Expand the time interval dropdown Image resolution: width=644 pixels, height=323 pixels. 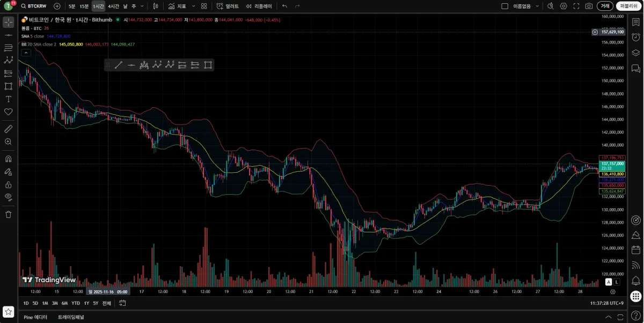pos(142,6)
